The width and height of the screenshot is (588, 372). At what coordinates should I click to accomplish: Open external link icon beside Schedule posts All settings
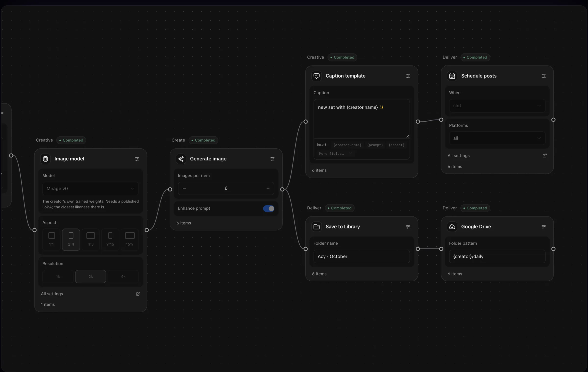pos(545,156)
